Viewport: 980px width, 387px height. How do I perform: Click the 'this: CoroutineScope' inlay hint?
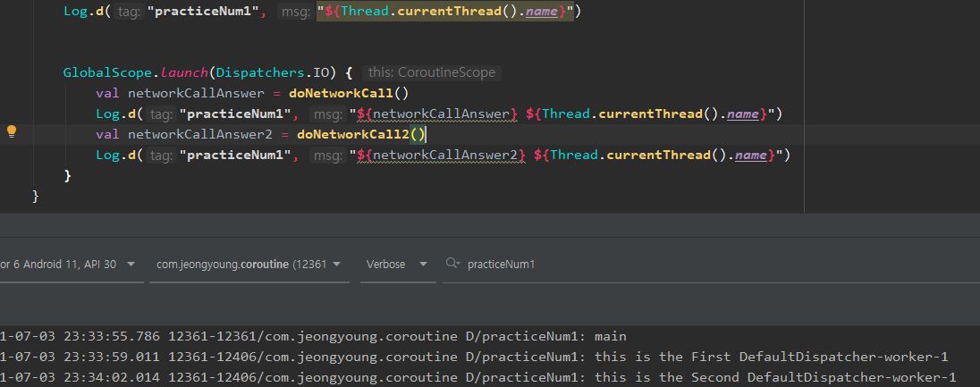432,73
